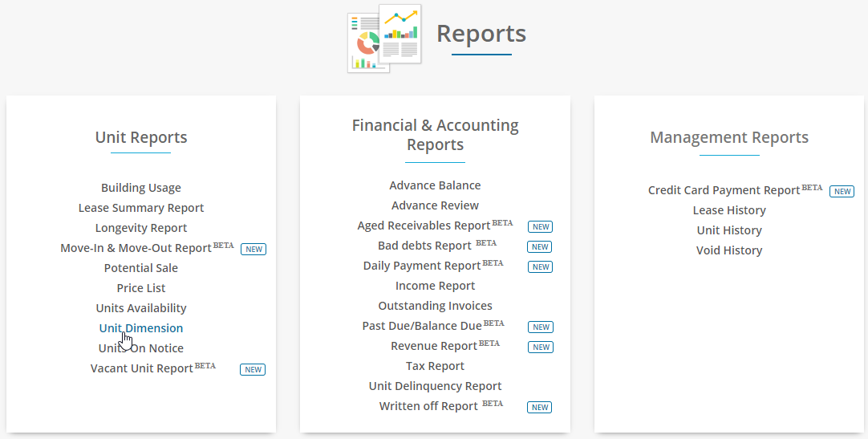Screen dimensions: 868x439
Task: Open Units Availability report
Action: [141, 308]
